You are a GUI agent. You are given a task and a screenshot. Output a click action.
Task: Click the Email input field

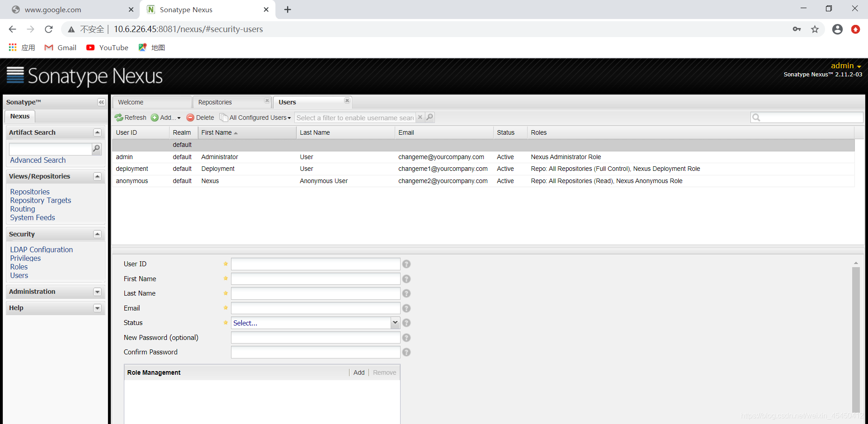pos(316,308)
